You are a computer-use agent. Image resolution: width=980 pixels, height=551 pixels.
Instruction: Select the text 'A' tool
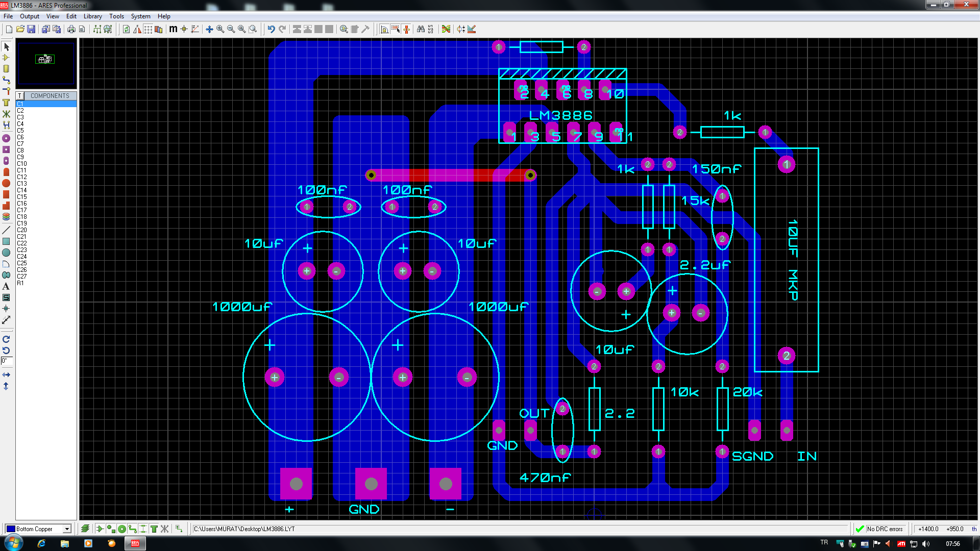(x=6, y=286)
